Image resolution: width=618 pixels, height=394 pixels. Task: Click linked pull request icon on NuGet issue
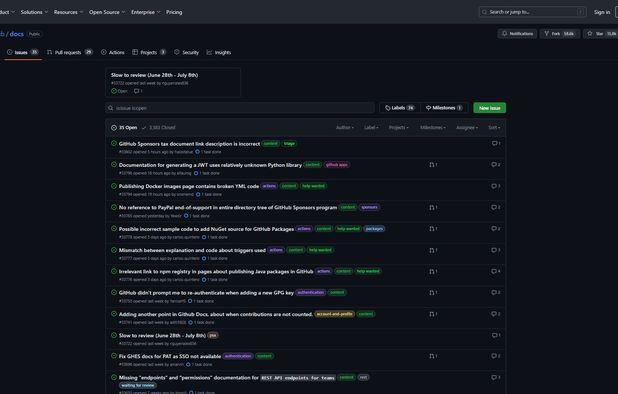[x=433, y=229]
